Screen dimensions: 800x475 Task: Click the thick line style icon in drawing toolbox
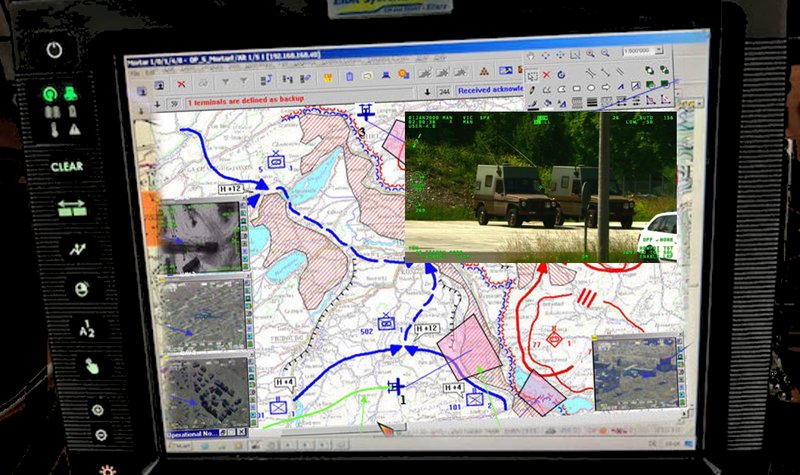(x=592, y=102)
